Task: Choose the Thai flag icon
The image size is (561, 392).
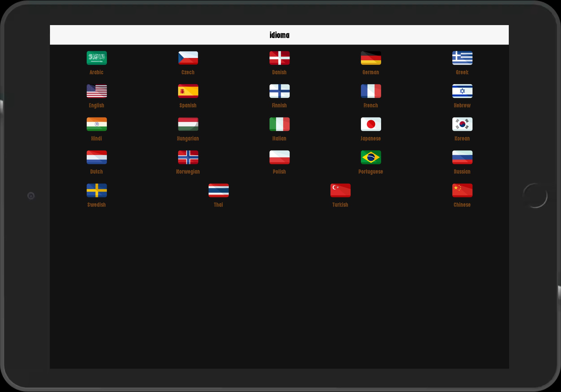Action: click(x=218, y=190)
